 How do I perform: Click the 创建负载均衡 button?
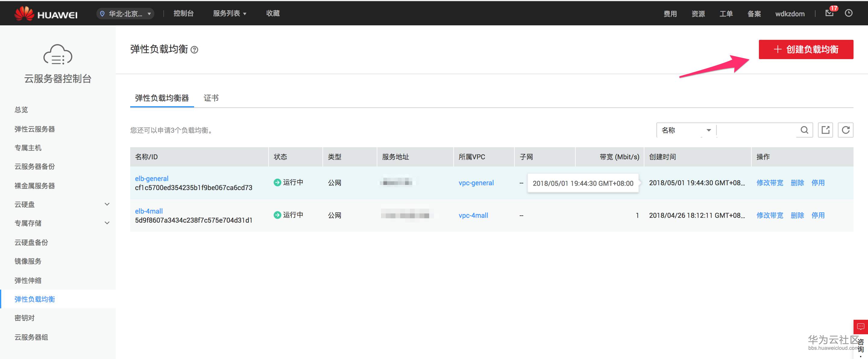click(x=806, y=49)
